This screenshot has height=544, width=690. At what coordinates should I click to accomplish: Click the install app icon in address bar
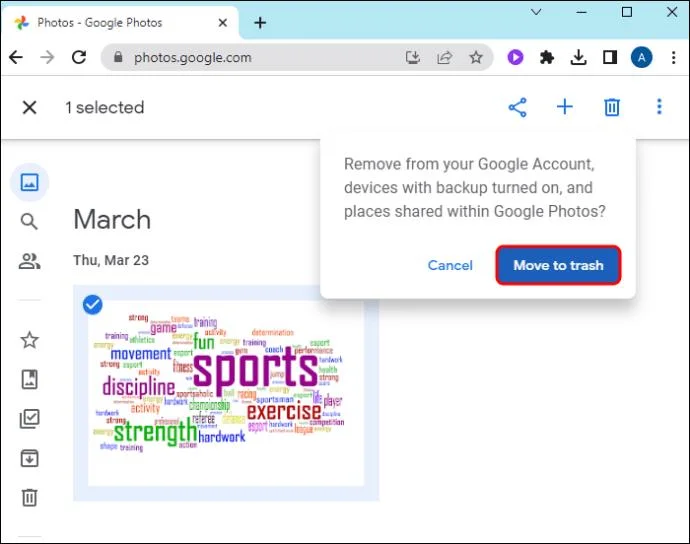pos(412,57)
